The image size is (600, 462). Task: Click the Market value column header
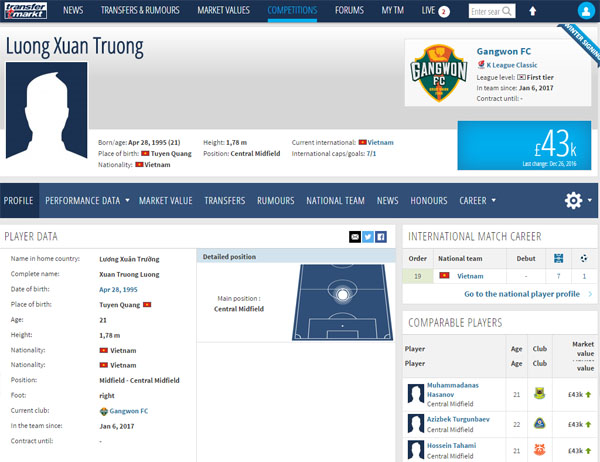coord(583,349)
